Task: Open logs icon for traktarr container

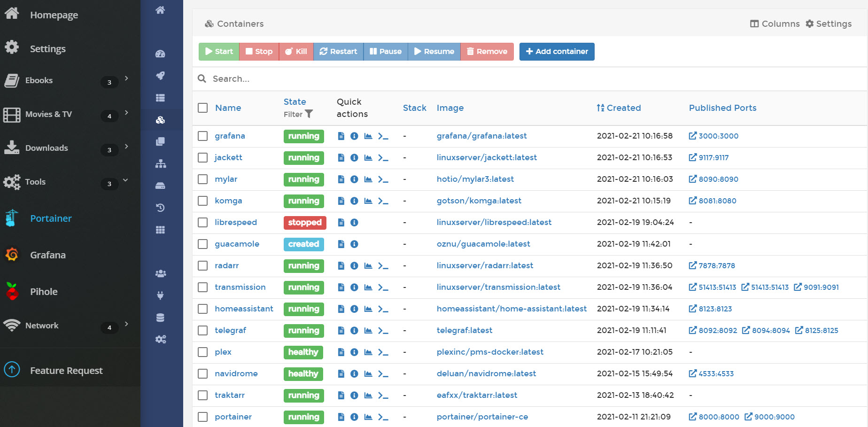Action: coord(341,396)
